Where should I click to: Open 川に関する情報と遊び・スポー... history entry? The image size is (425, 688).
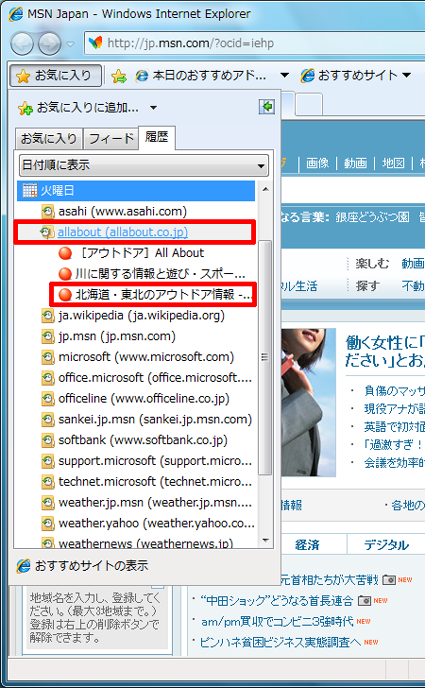coord(151,274)
